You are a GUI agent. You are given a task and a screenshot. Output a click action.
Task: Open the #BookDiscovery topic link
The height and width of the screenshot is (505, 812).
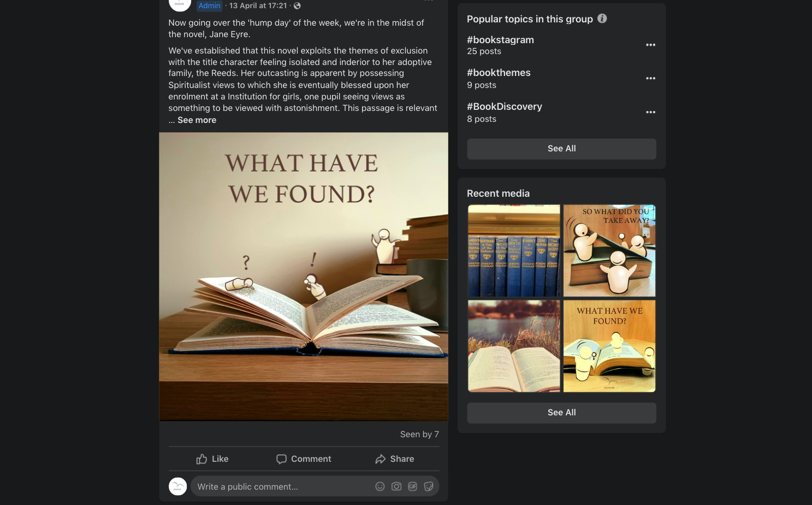505,107
